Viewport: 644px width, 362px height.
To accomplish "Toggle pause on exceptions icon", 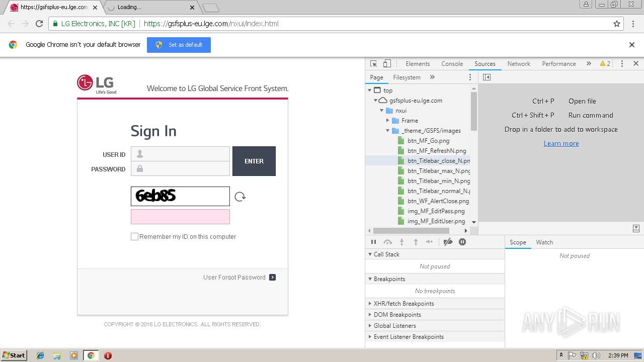I will (x=462, y=242).
